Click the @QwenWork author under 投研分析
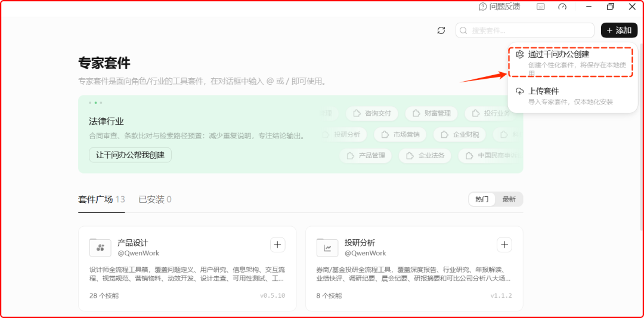644x318 pixels. pyautogui.click(x=366, y=253)
